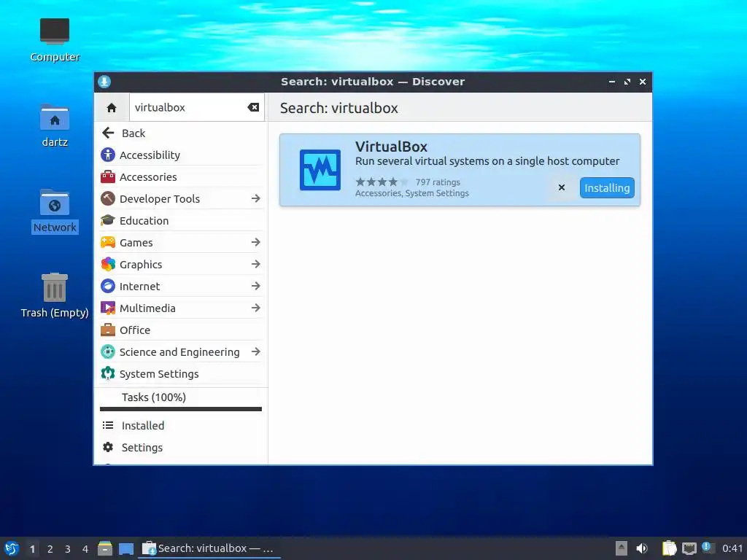The image size is (747, 560).
Task: Open the Lubuntu start menu
Action: (x=12, y=548)
